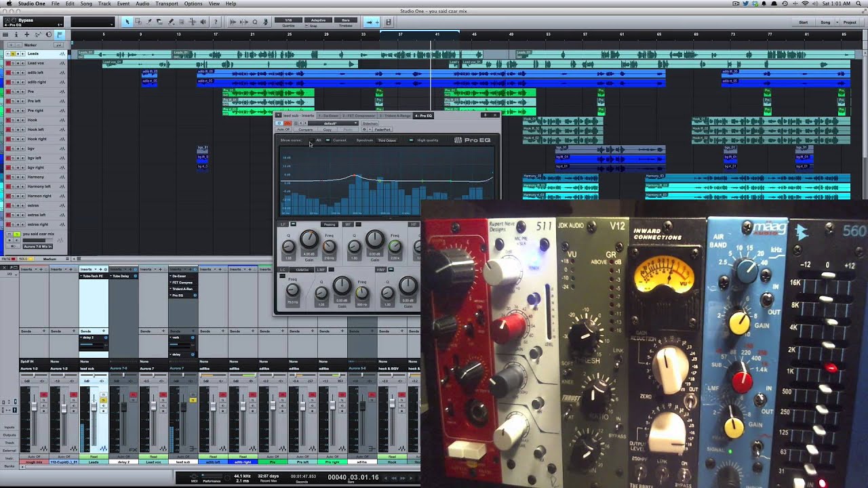Click the Sidechain button
Viewport: 868px width, 488px height.
pyautogui.click(x=370, y=123)
